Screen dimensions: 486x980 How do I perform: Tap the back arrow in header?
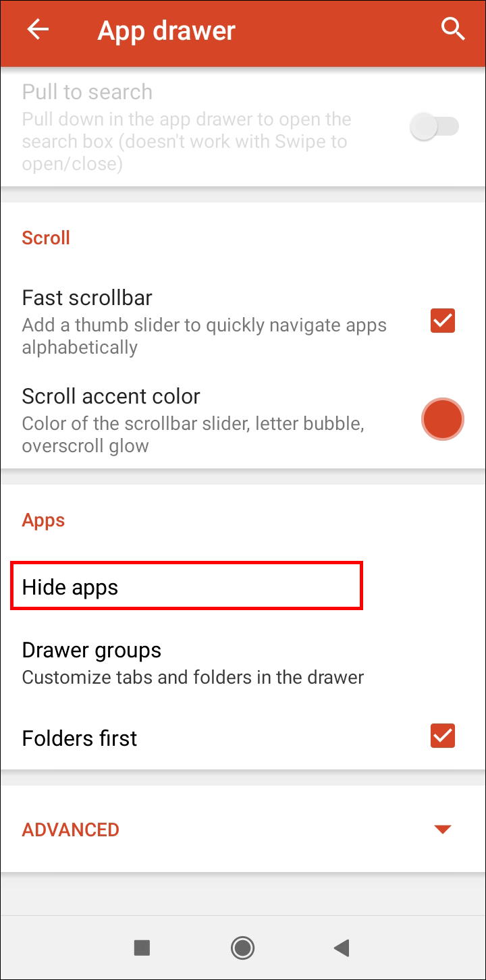(x=38, y=30)
